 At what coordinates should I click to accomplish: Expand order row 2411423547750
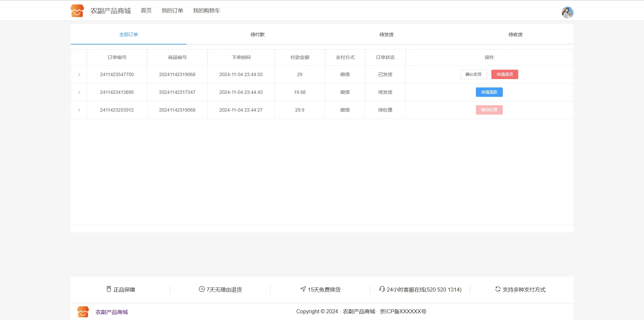(79, 74)
